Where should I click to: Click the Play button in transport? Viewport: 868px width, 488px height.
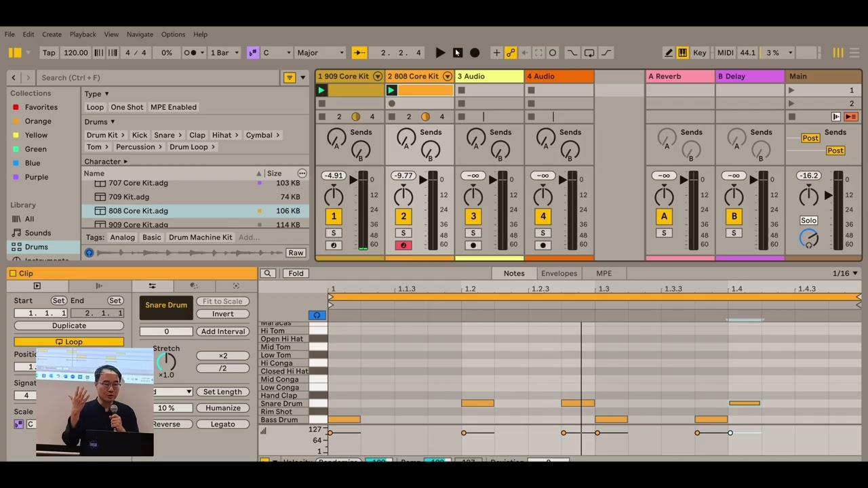click(440, 53)
